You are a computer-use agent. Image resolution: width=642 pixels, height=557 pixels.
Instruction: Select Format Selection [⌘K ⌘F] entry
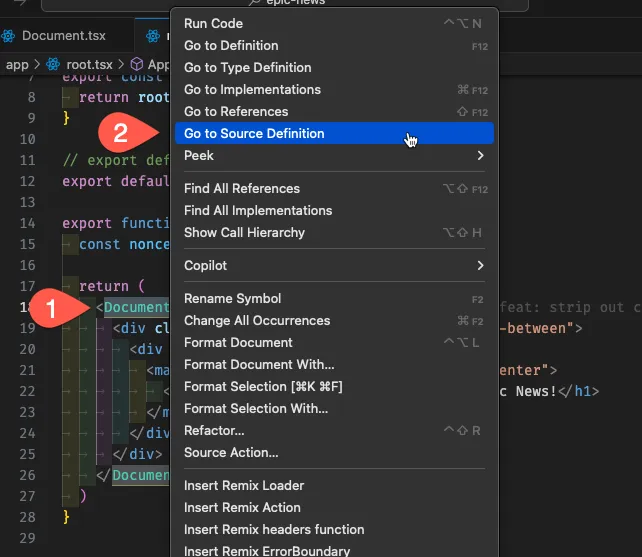(x=334, y=387)
